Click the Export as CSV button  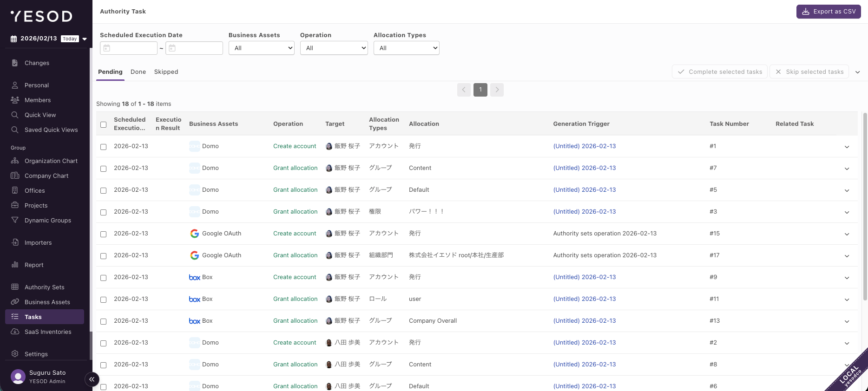coord(829,12)
